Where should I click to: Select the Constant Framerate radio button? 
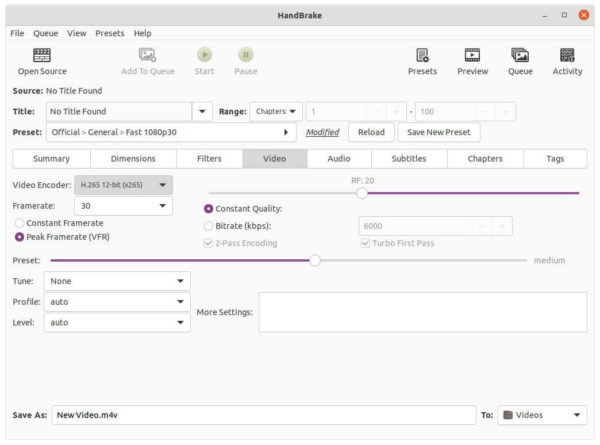click(x=19, y=223)
